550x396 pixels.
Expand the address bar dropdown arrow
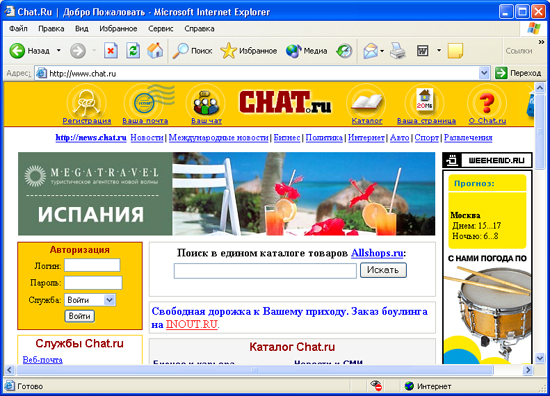[x=484, y=73]
